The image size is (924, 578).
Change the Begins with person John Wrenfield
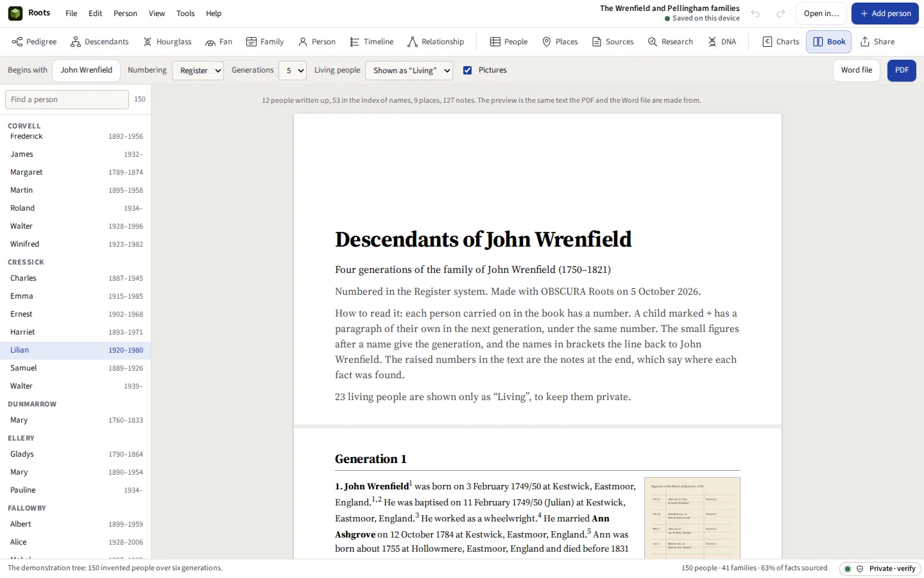tap(87, 70)
